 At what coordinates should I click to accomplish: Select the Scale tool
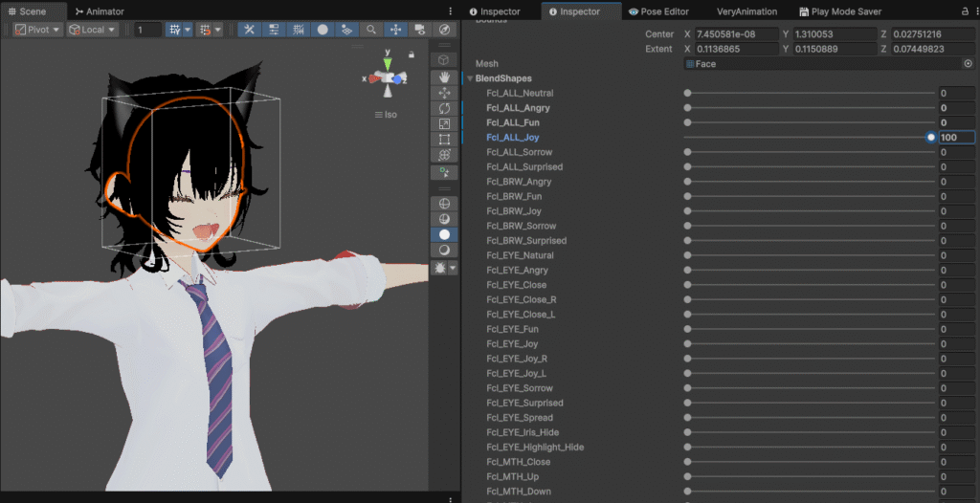click(x=444, y=123)
